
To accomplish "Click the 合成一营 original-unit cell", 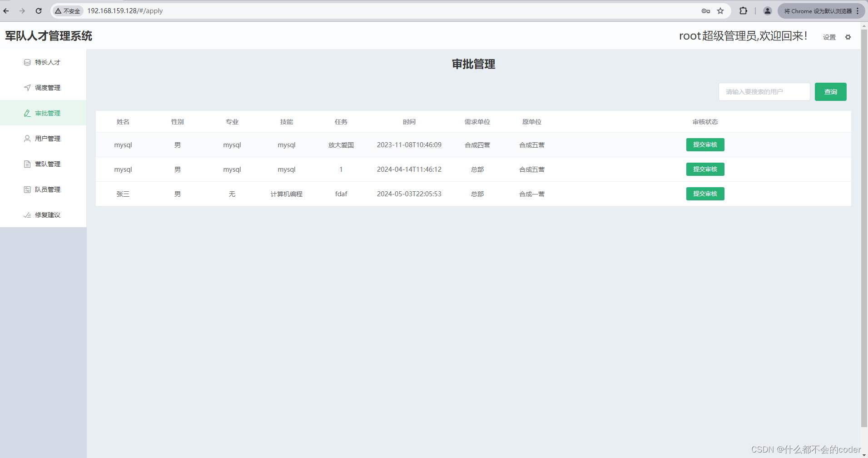I will click(532, 194).
